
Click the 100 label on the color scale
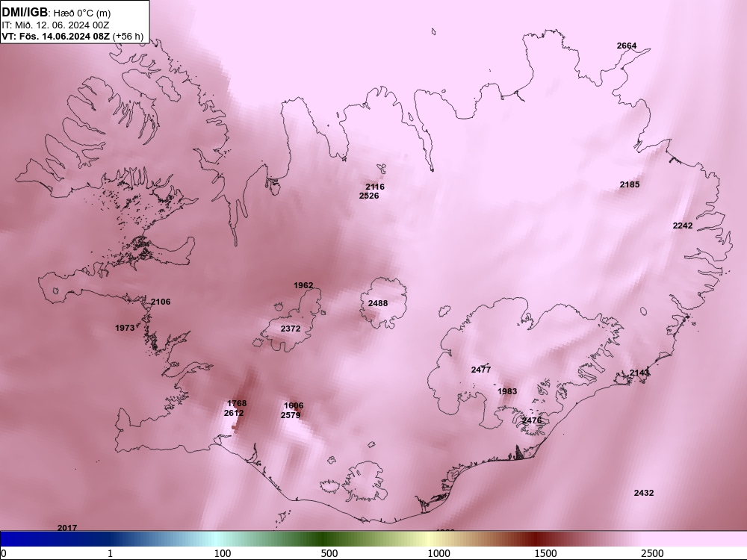point(223,553)
